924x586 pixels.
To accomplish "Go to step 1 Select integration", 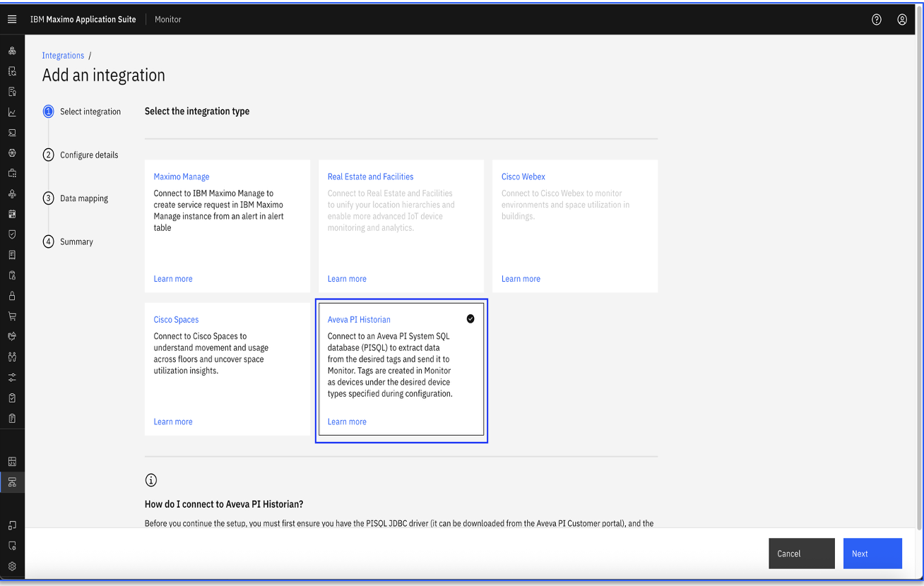I will coord(82,112).
